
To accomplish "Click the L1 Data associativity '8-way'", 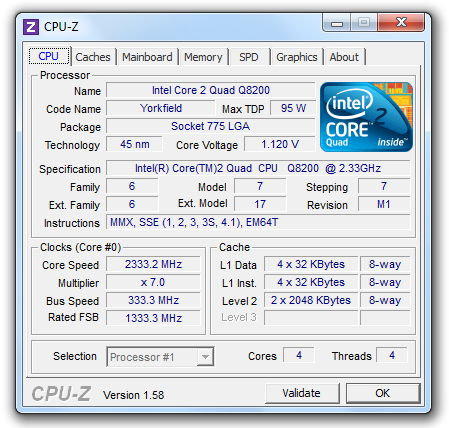I will click(x=385, y=264).
